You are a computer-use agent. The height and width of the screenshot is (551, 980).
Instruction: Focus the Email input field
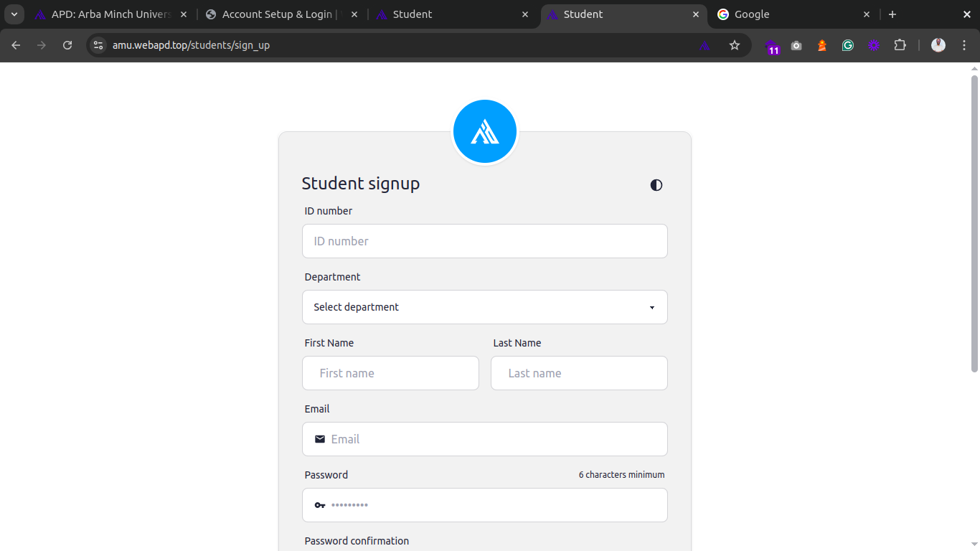click(x=485, y=439)
